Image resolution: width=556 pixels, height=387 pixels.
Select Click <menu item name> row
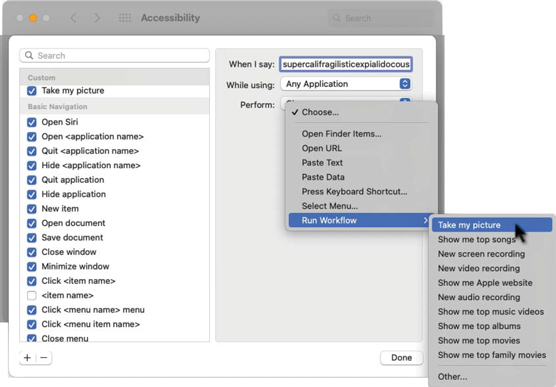tap(115, 324)
